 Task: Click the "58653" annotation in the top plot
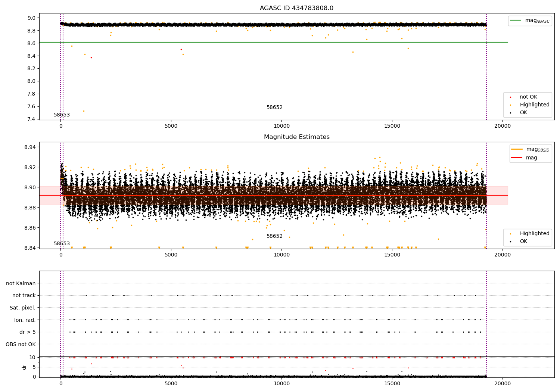click(62, 115)
